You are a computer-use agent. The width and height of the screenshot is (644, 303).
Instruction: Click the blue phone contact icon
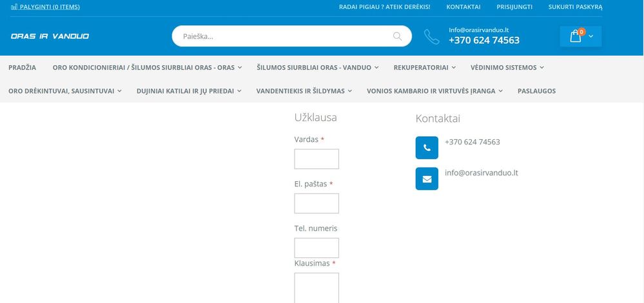427,148
